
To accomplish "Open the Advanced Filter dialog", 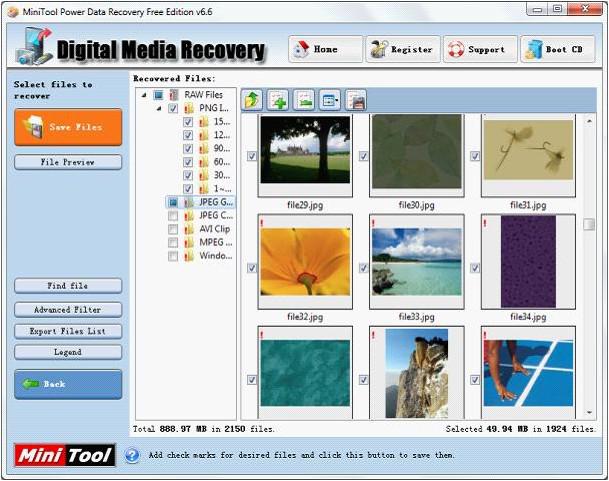I will point(68,310).
